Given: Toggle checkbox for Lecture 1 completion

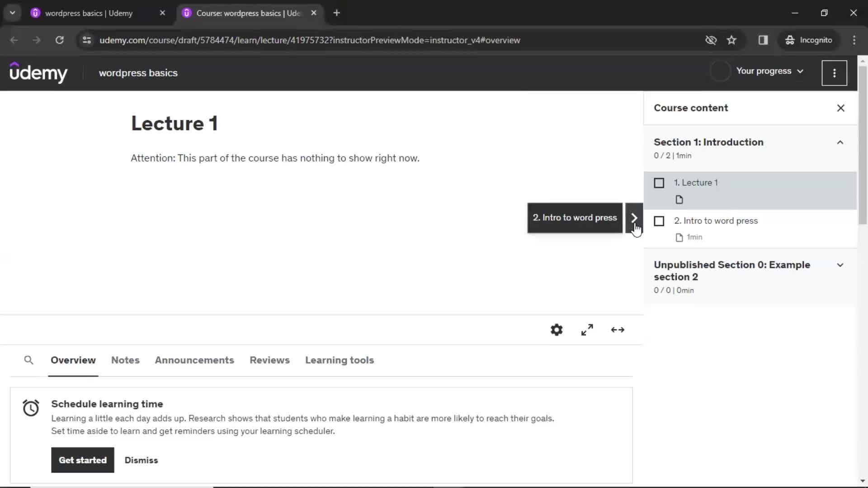Looking at the screenshot, I should pos(659,183).
